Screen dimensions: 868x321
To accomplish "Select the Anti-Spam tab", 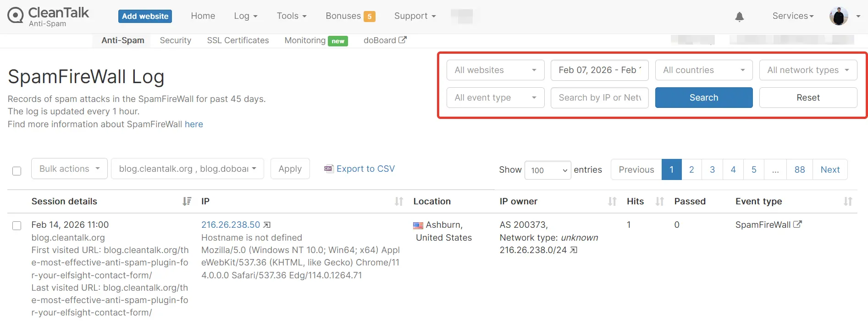I will (x=123, y=40).
